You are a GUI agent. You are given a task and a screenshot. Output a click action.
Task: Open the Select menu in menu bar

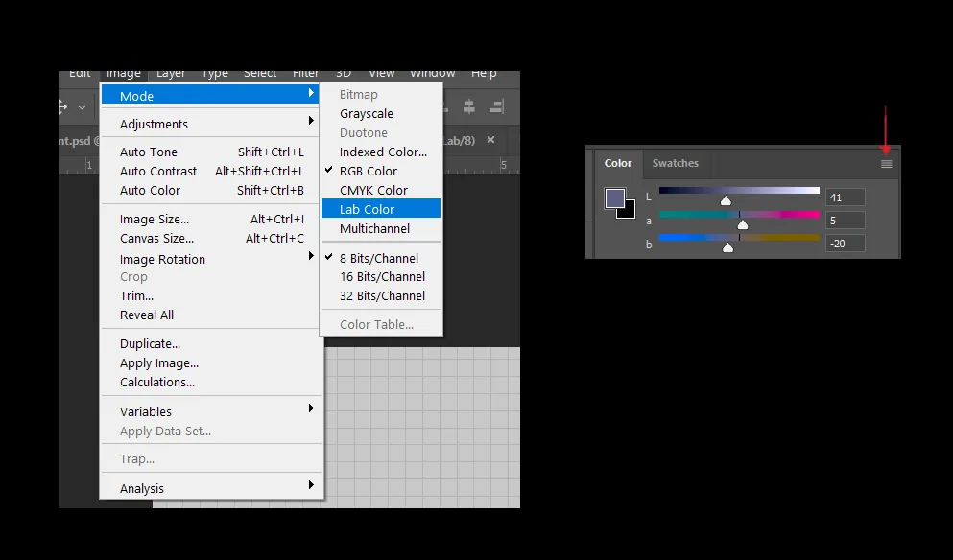(x=260, y=74)
